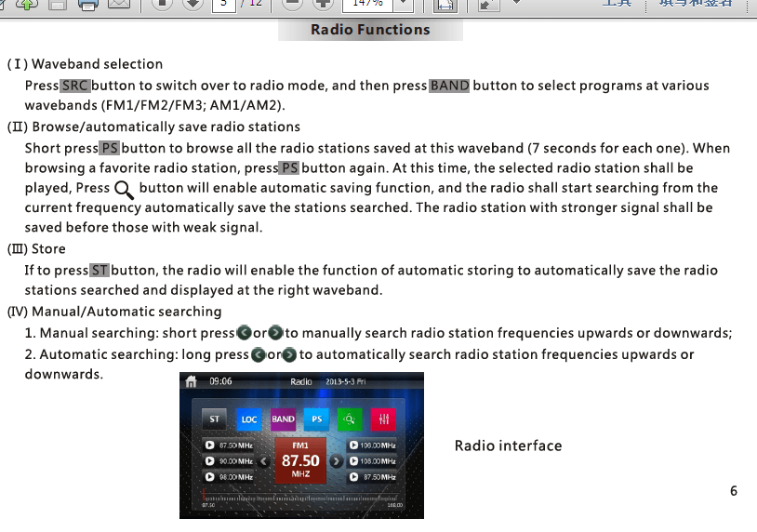Expand the dropdown arrow beside the read mode icon
This screenshot has height=532, width=757.
[516, 5]
